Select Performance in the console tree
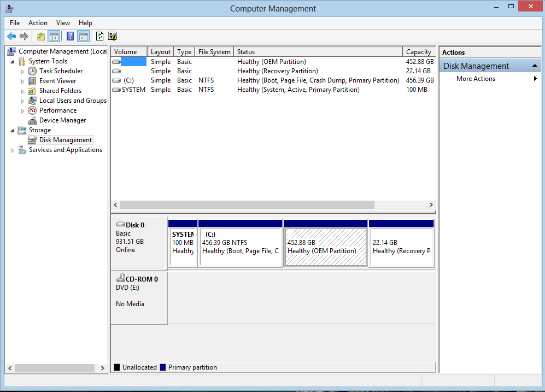Viewport: 545px width, 392px height. coord(57,110)
